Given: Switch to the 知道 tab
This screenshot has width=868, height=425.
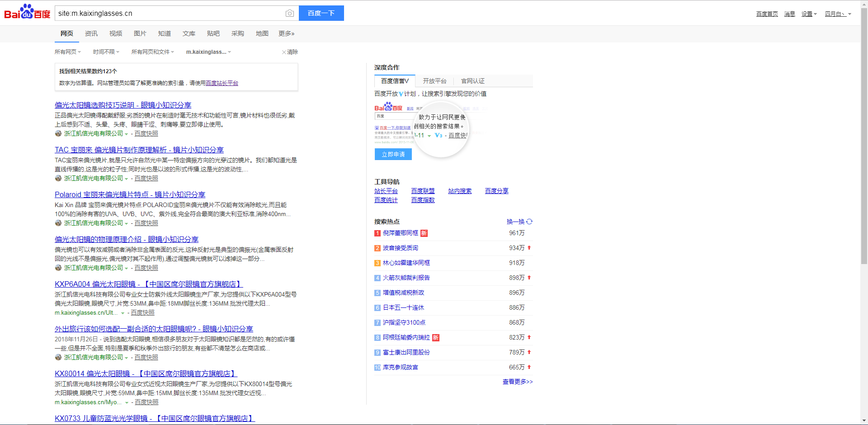Looking at the screenshot, I should click(165, 33).
